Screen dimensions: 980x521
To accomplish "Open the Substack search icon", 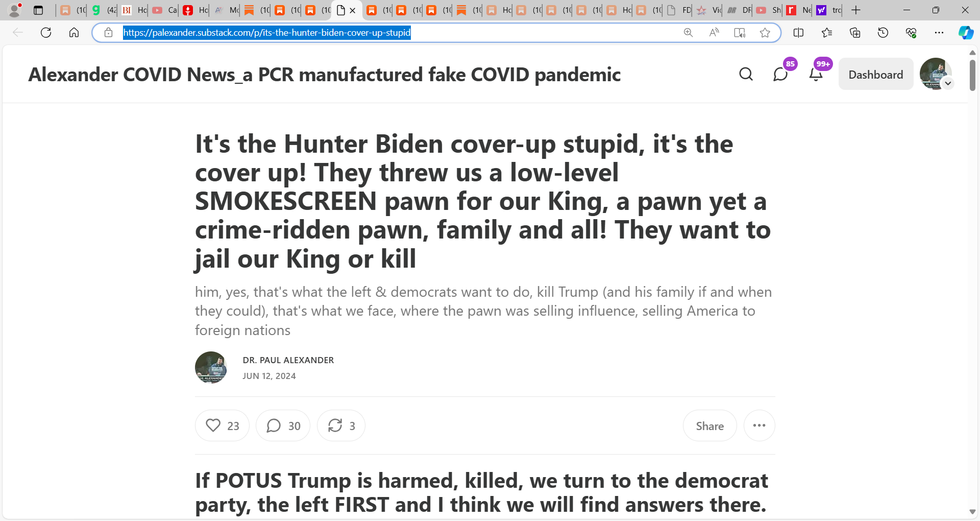I will 746,75.
